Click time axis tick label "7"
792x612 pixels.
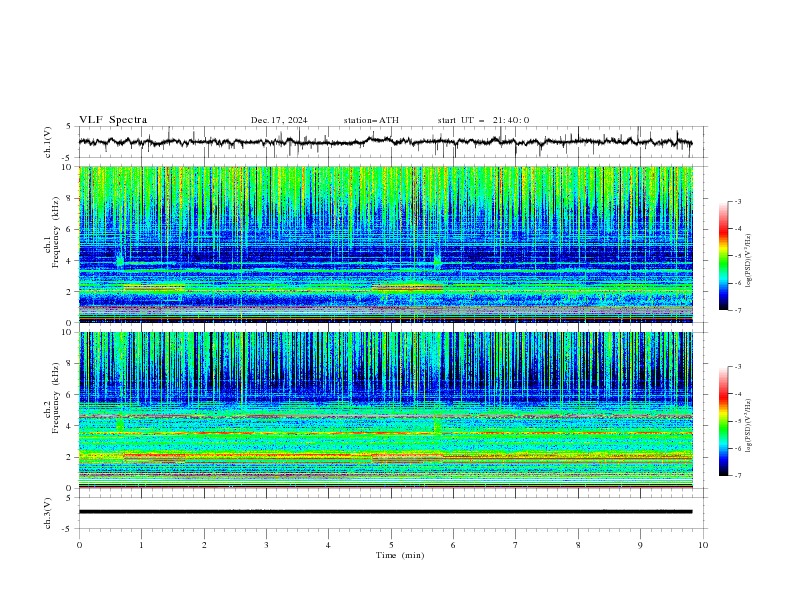tap(516, 545)
